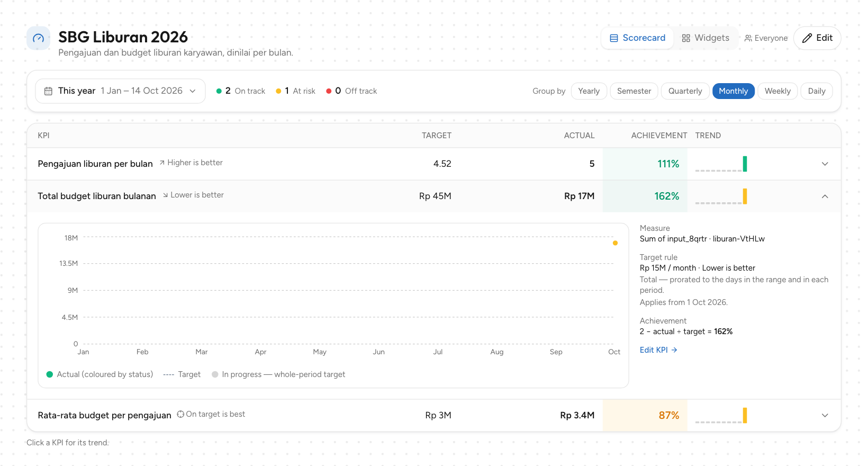Click the Actual legend green swatch
The width and height of the screenshot is (868, 466).
coord(50,374)
